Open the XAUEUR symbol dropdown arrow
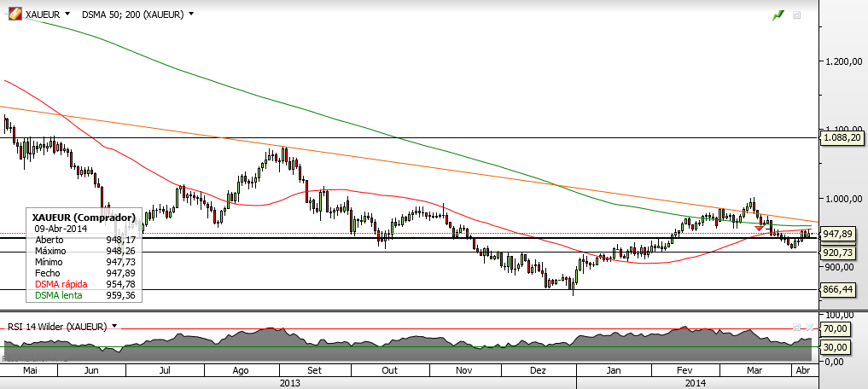 67,14
